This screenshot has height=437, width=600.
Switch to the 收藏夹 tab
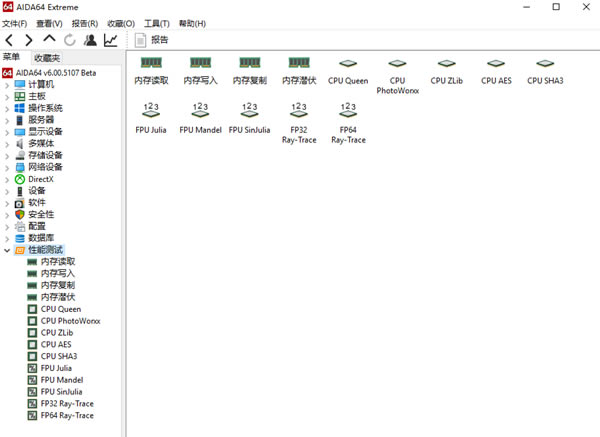coord(46,58)
